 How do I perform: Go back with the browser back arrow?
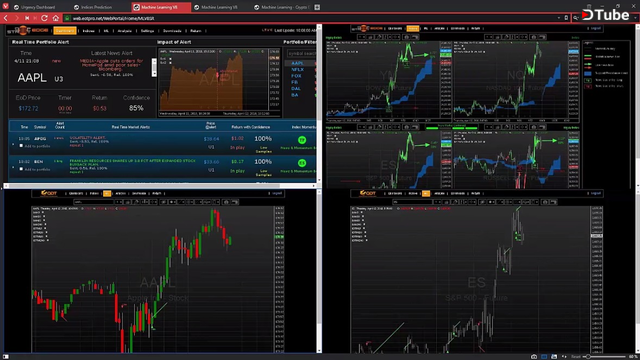pos(6,18)
